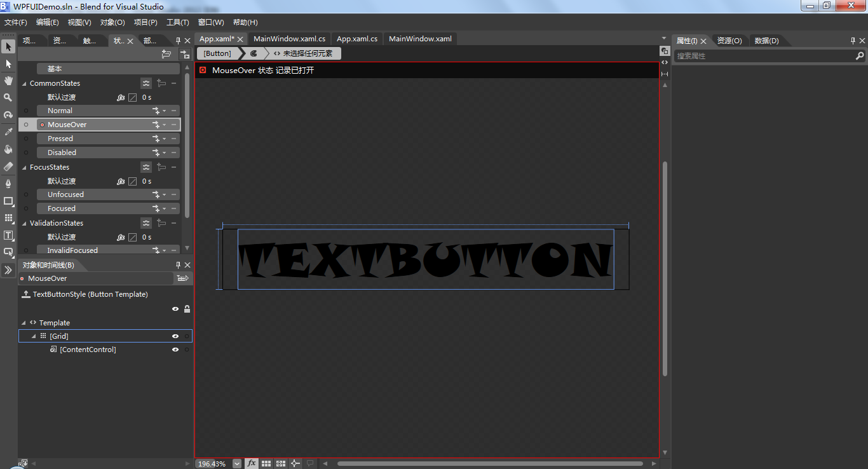Activate the Eyedropper tool
This screenshot has height=469, width=868.
(8, 132)
